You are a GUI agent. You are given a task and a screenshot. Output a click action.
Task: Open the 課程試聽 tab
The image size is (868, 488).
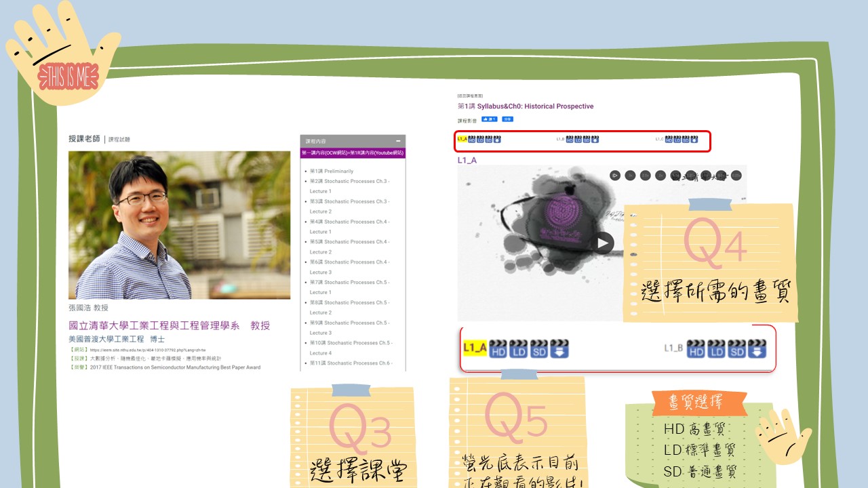coord(119,140)
